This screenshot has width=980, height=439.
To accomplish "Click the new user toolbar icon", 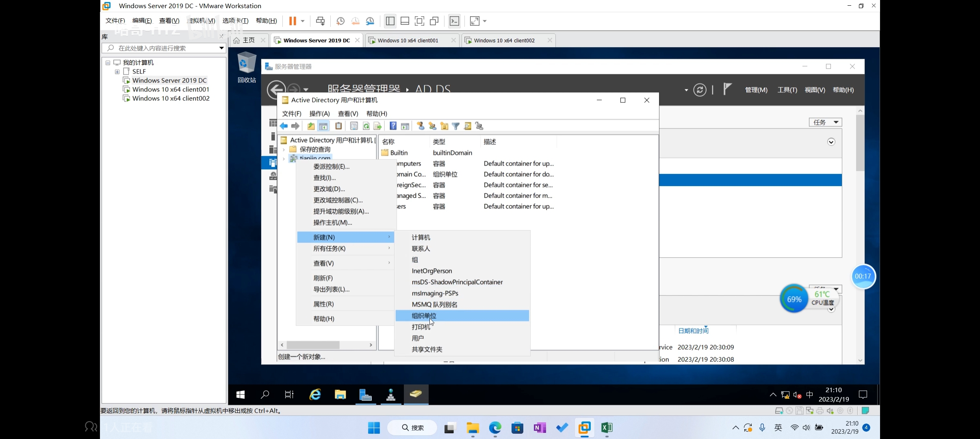I will tap(421, 126).
